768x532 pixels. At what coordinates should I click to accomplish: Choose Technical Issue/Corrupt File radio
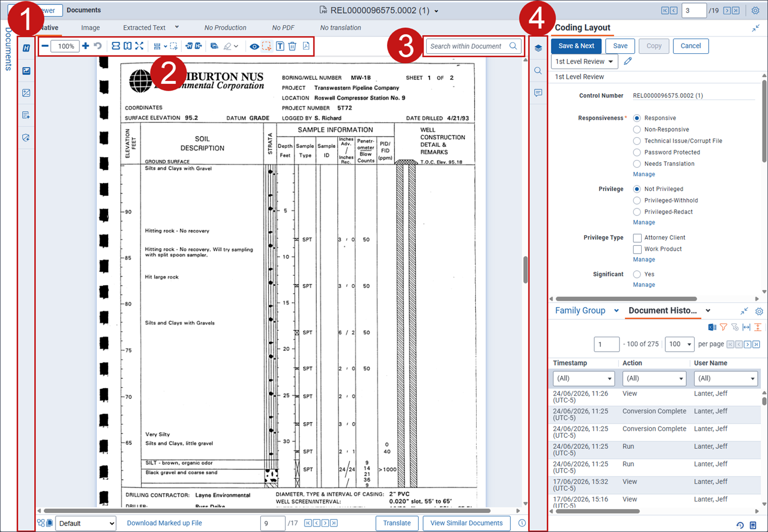[x=637, y=141]
